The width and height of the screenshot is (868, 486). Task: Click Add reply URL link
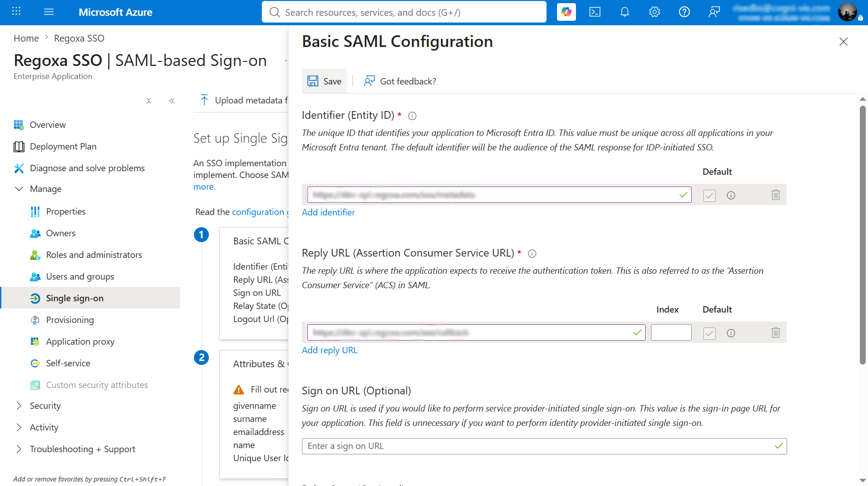point(330,350)
